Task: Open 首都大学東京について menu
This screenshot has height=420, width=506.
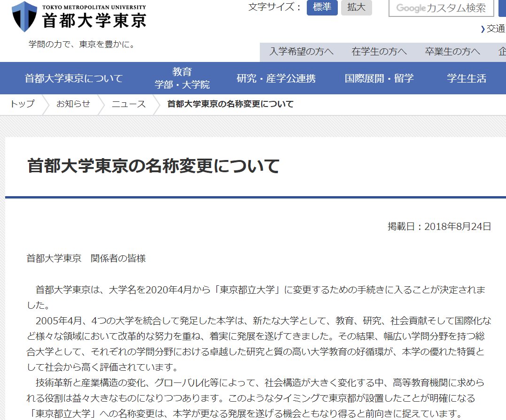Action: pos(74,78)
